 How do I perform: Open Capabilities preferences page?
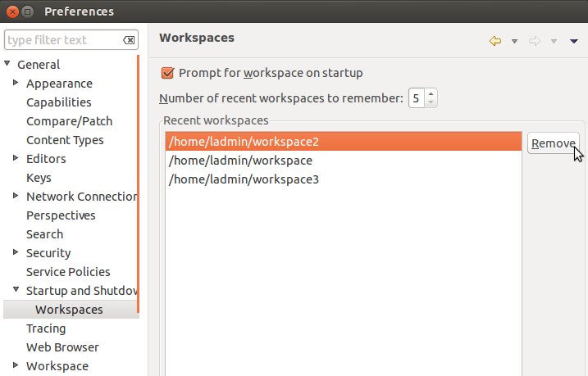(x=59, y=102)
